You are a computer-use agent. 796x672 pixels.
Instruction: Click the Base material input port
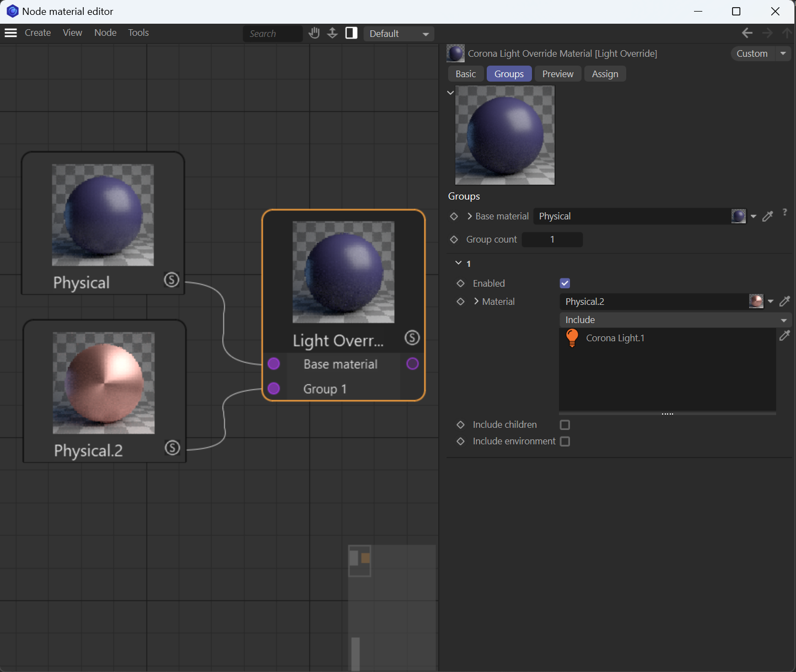(x=273, y=364)
